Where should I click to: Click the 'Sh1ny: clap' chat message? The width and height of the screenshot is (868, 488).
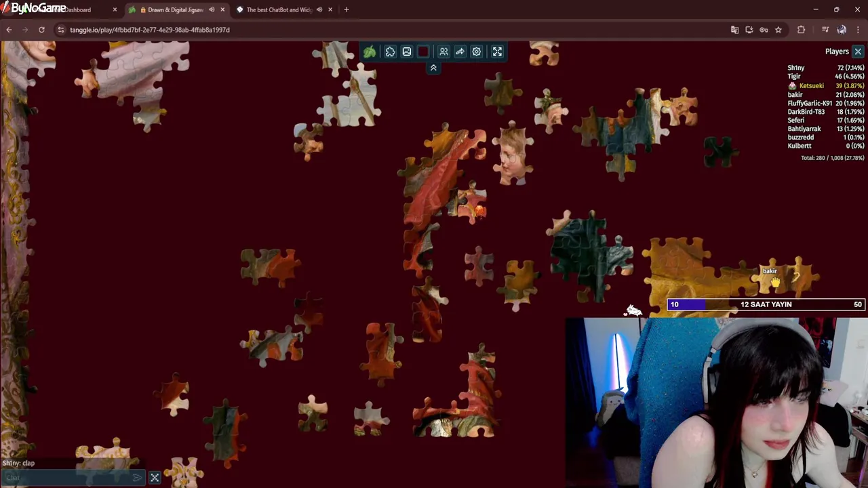click(x=18, y=463)
